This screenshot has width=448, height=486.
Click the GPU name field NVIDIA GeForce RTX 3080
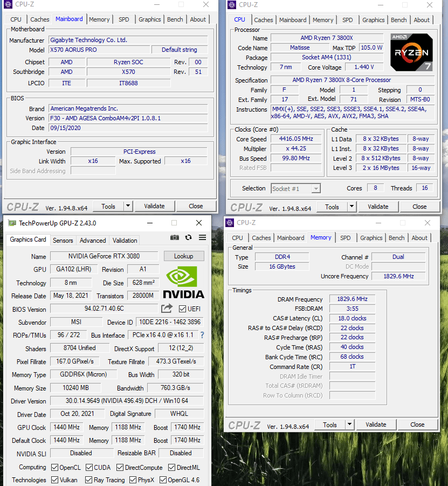click(x=104, y=256)
